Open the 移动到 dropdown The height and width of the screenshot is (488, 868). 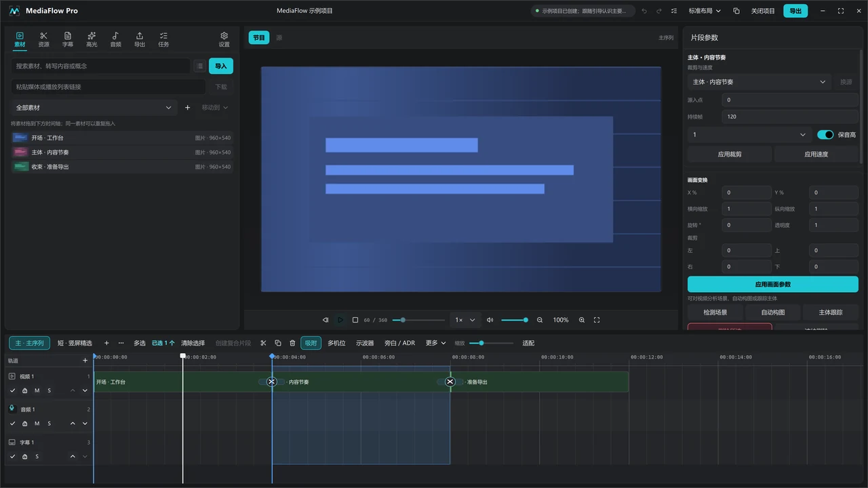tap(215, 108)
